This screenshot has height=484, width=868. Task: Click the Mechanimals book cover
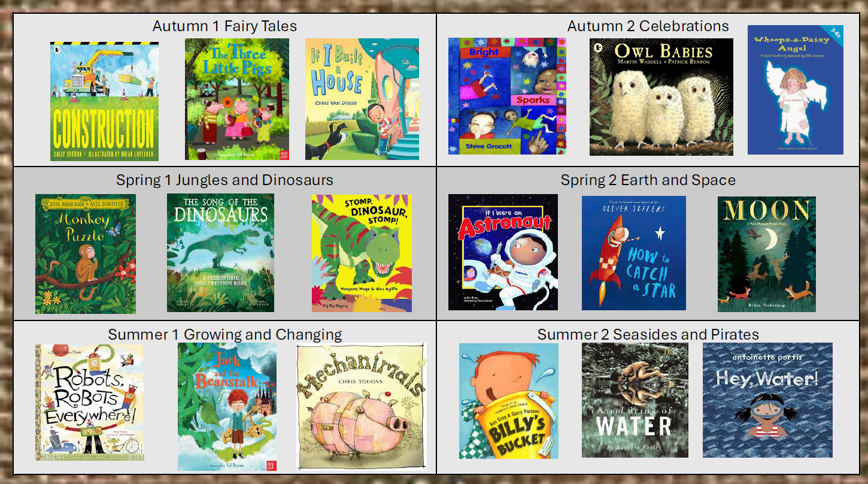361,407
